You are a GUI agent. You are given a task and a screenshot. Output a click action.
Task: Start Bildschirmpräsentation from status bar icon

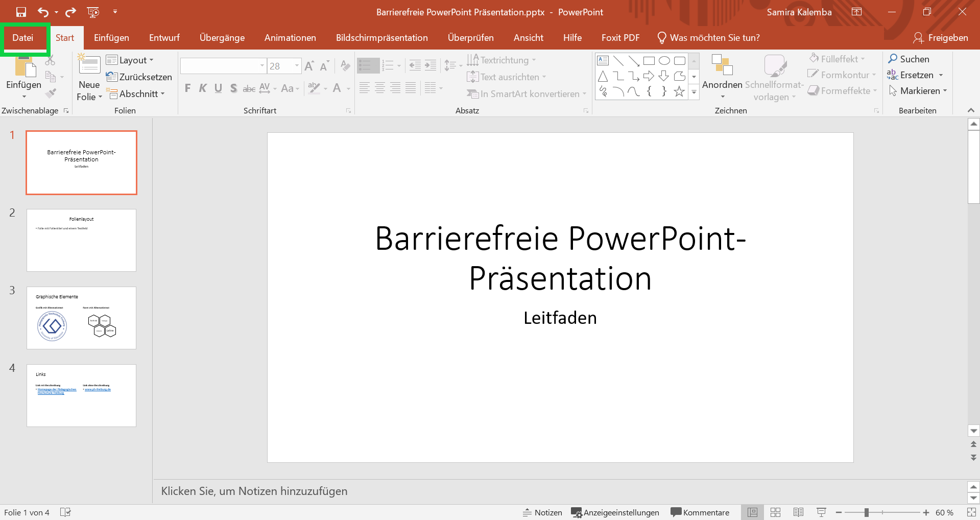pos(821,512)
